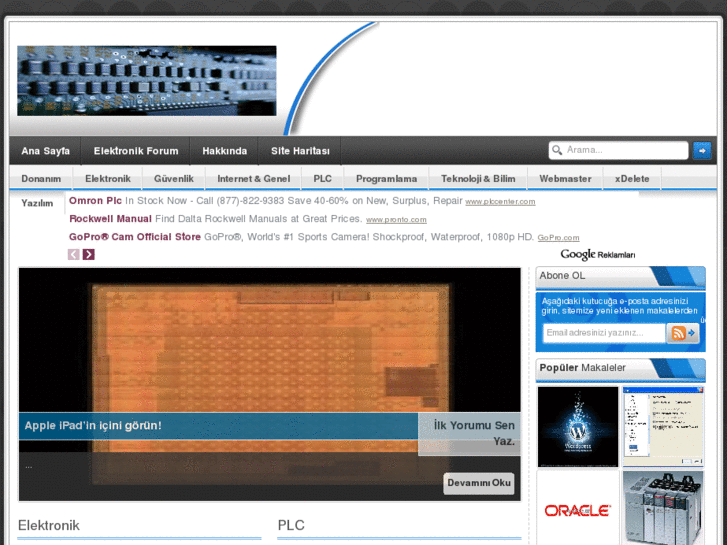Select the Güvenlik category tab
Image resolution: width=727 pixels, height=545 pixels.
pos(174,179)
